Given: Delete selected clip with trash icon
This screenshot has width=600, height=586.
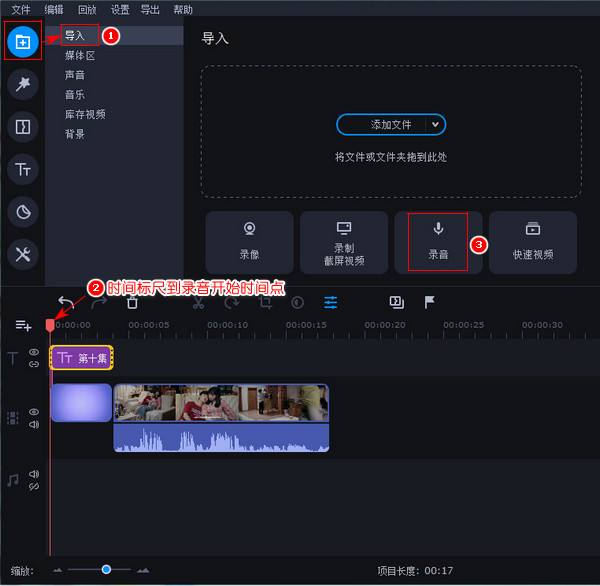Looking at the screenshot, I should pyautogui.click(x=132, y=302).
